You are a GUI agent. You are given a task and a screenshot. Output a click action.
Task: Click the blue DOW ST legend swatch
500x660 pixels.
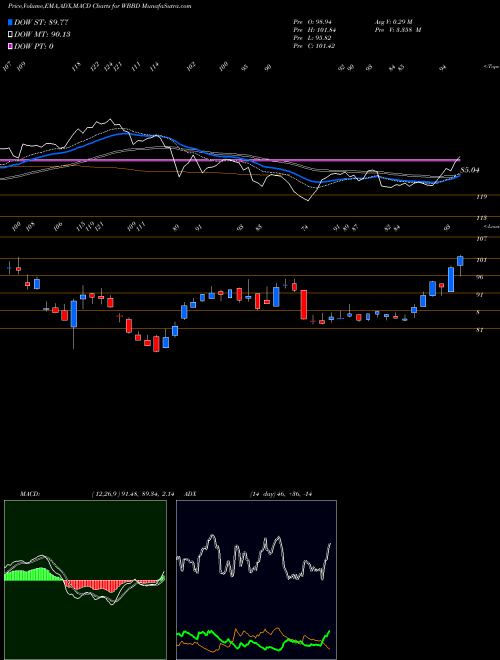tap(11, 22)
